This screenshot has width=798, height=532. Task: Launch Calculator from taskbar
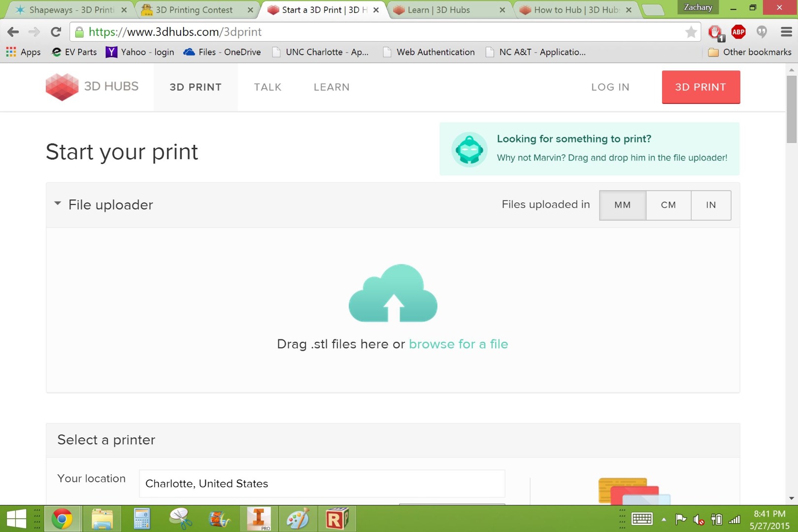click(x=141, y=519)
